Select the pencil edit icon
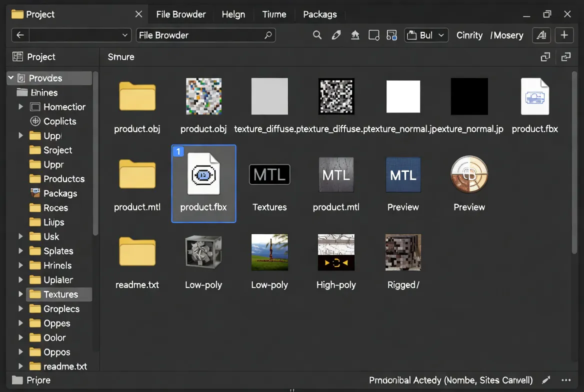 pyautogui.click(x=336, y=35)
